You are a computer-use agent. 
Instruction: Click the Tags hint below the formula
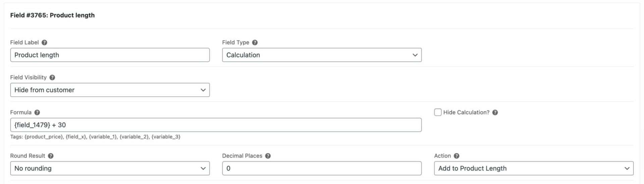95,137
